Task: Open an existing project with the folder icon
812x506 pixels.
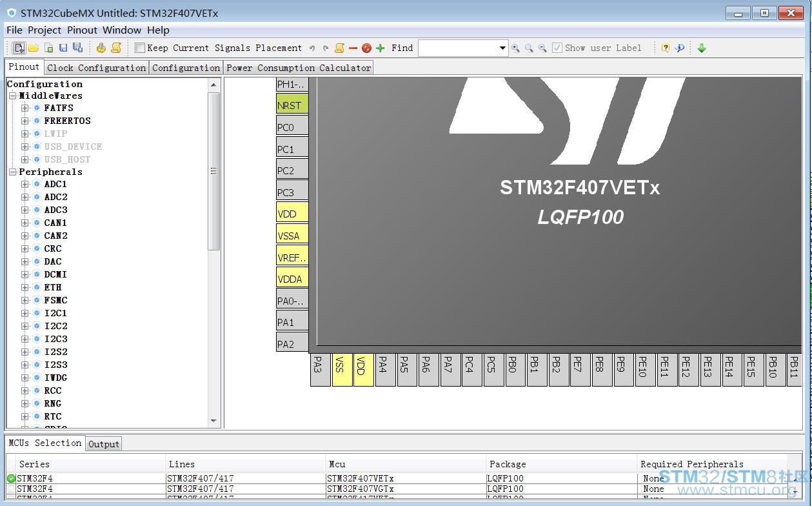Action: (x=34, y=48)
